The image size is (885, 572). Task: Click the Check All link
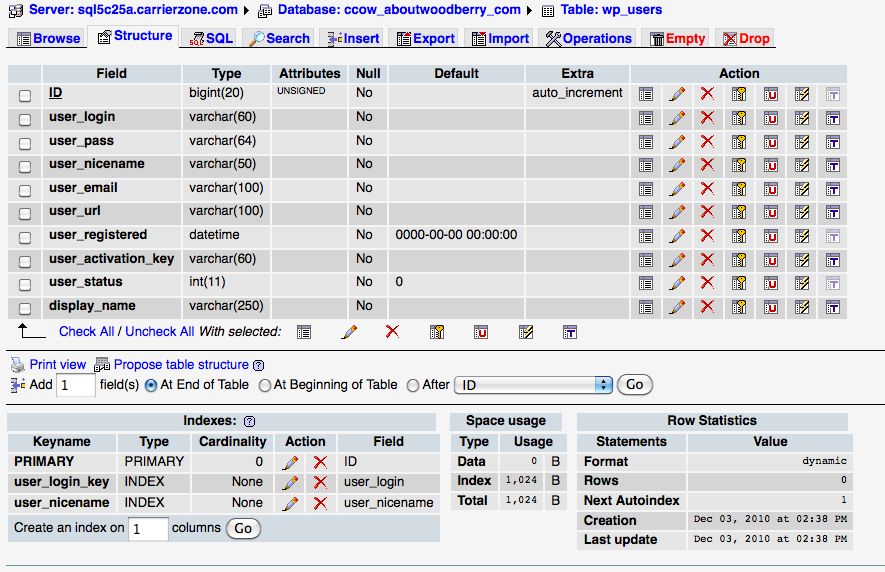tap(86, 331)
